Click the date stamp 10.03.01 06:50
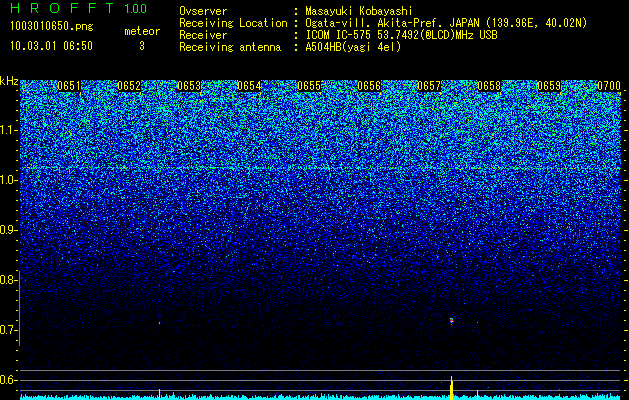This screenshot has width=629, height=400. (x=51, y=46)
